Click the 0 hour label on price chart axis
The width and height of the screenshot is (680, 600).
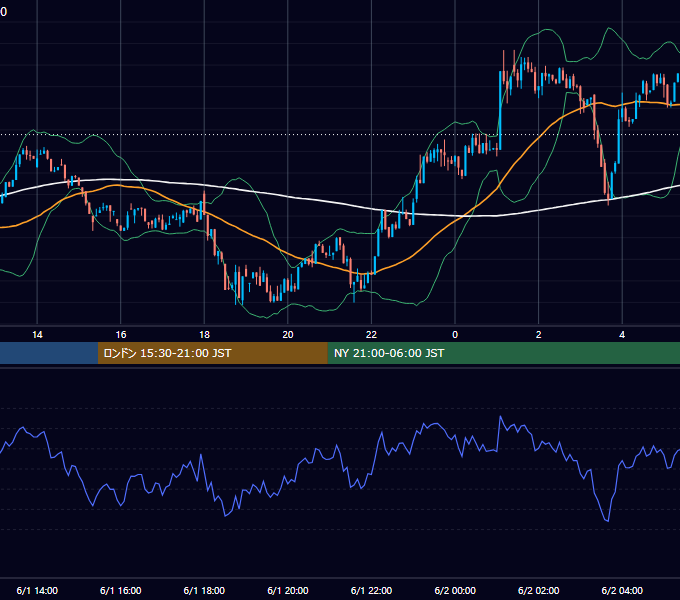[x=455, y=335]
